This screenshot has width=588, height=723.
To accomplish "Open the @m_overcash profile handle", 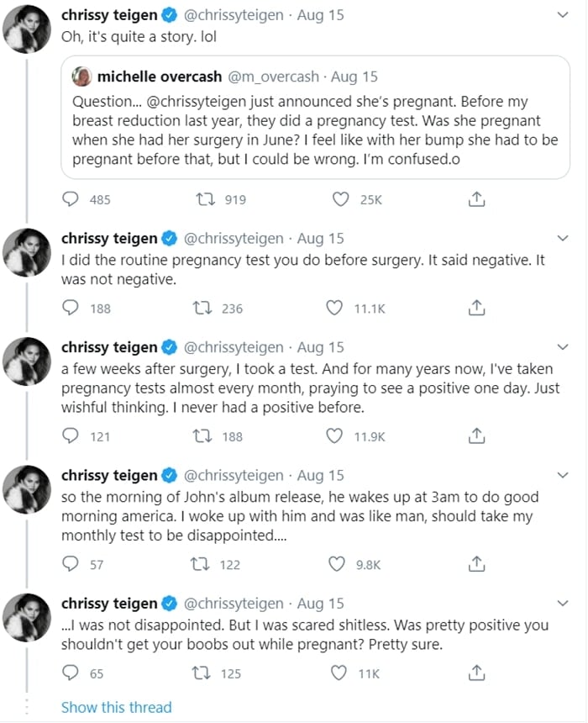I will coord(274,77).
